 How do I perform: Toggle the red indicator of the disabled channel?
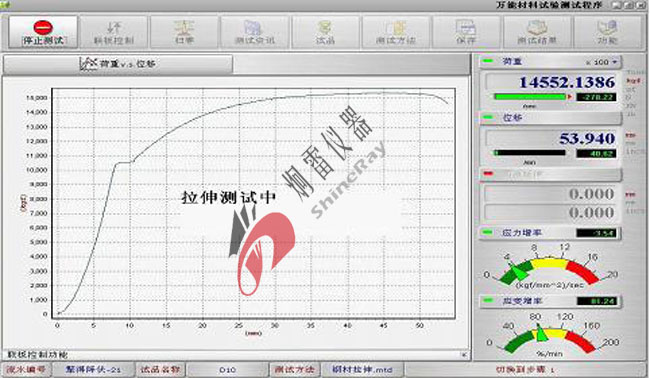pyautogui.click(x=488, y=174)
